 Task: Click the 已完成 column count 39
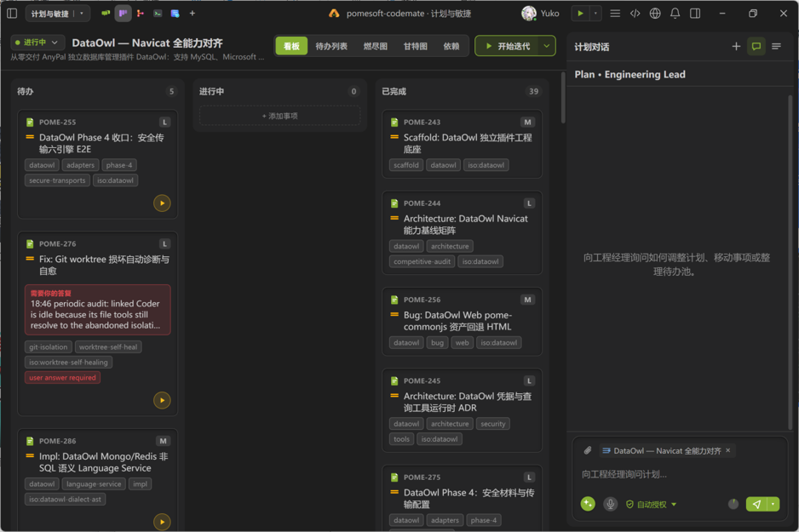click(533, 91)
